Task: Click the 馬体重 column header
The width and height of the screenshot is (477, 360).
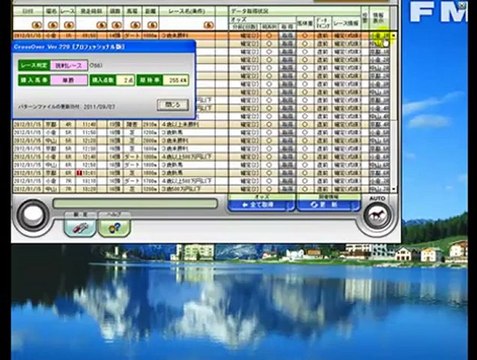Action: 305,24
